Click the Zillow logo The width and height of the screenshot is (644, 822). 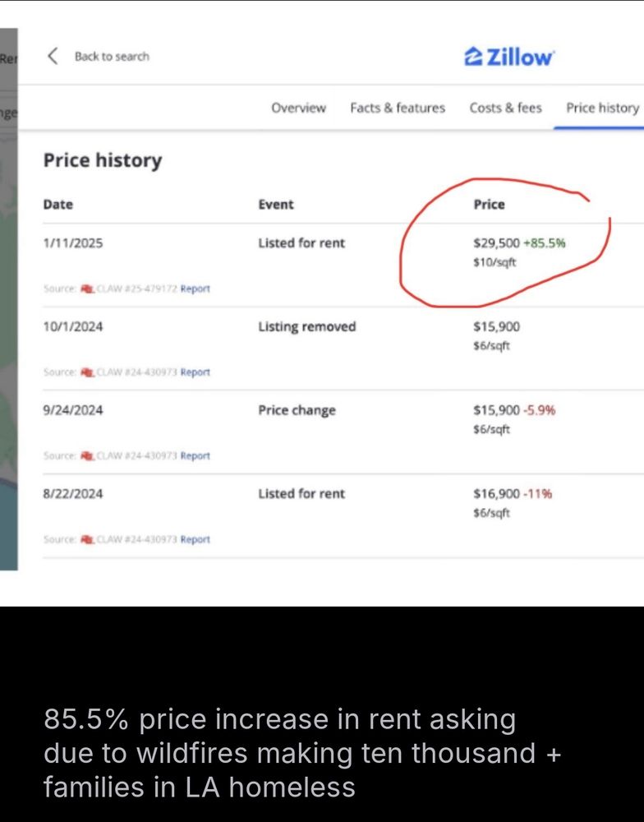click(508, 57)
